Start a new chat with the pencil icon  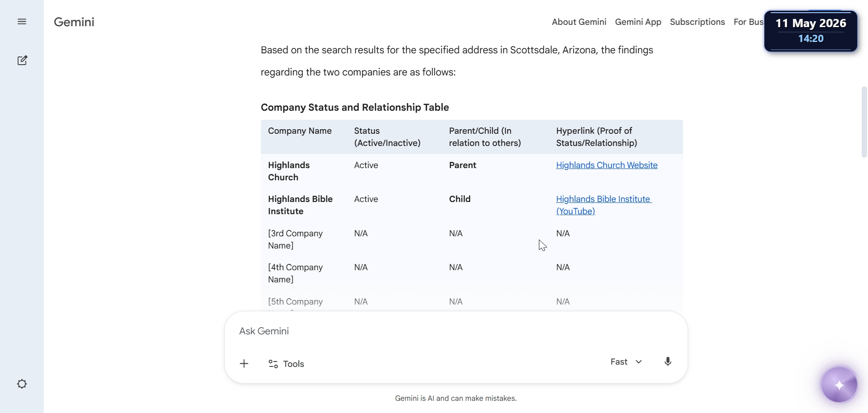22,61
